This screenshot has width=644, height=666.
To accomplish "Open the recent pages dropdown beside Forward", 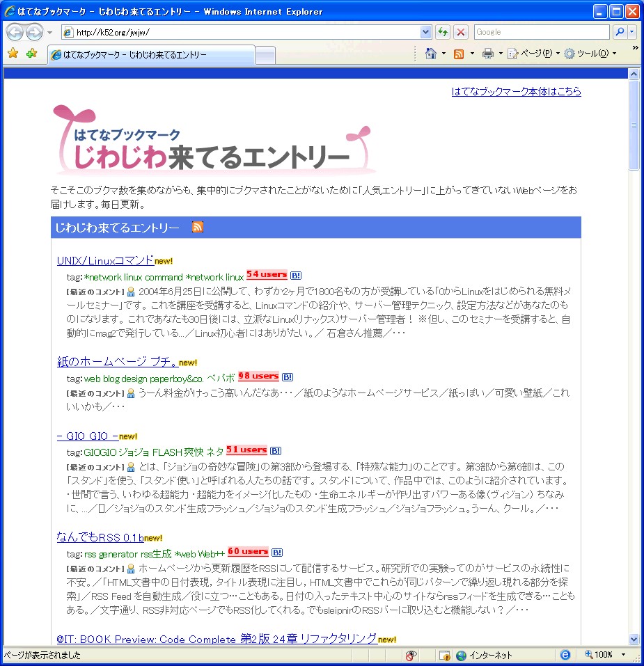I will pyautogui.click(x=49, y=32).
